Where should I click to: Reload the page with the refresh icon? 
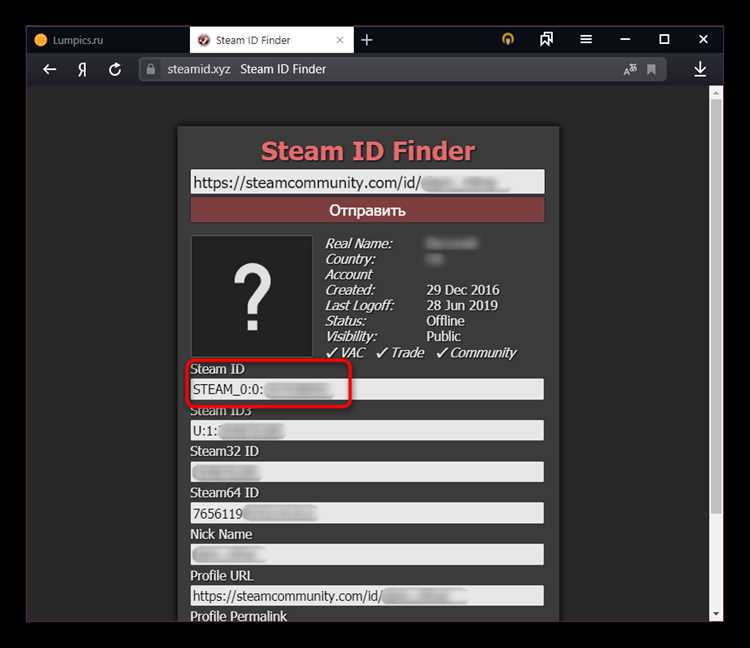point(115,70)
